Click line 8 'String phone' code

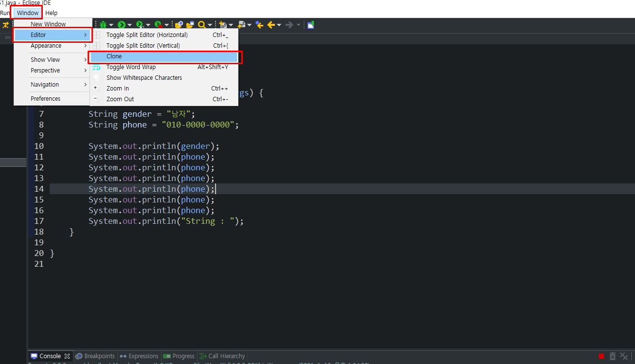(x=164, y=125)
